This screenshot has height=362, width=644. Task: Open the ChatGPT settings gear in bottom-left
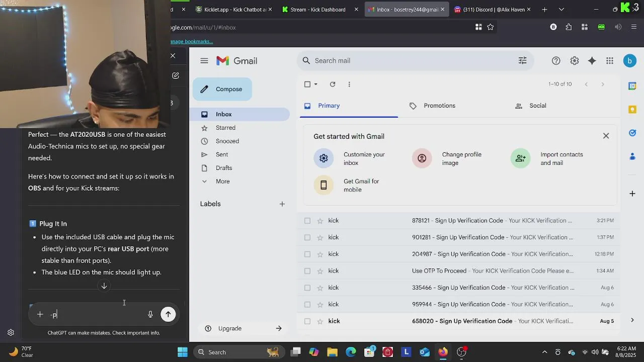coord(11,332)
